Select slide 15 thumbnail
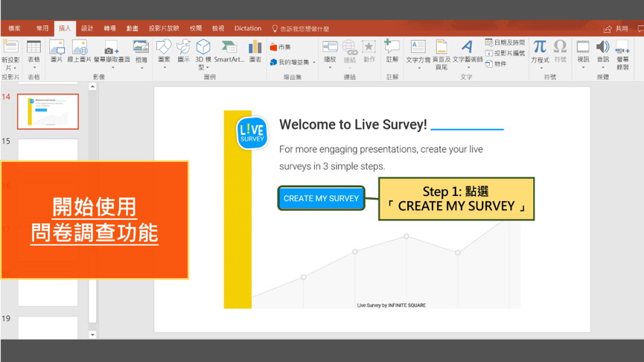The image size is (644, 362). click(48, 149)
